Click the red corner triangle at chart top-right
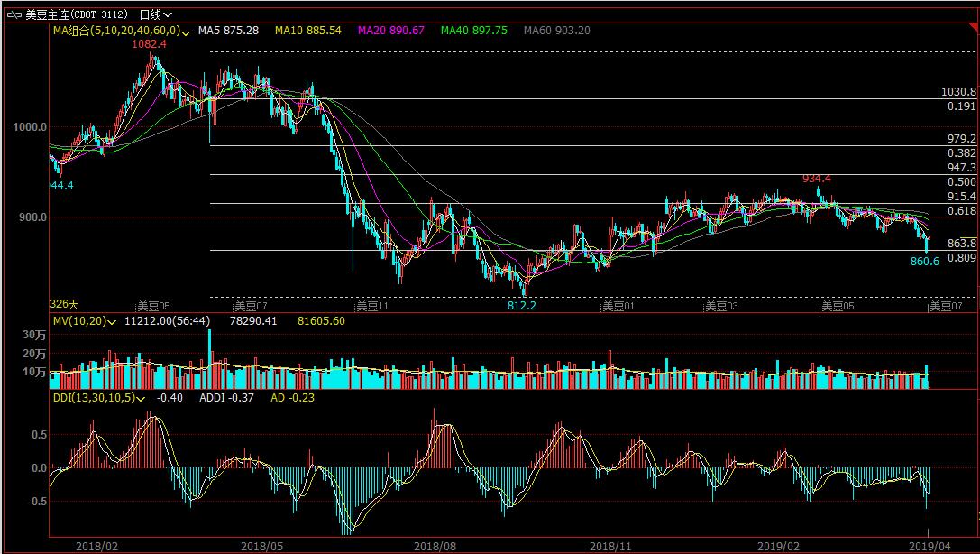The image size is (980, 554). click(x=974, y=26)
